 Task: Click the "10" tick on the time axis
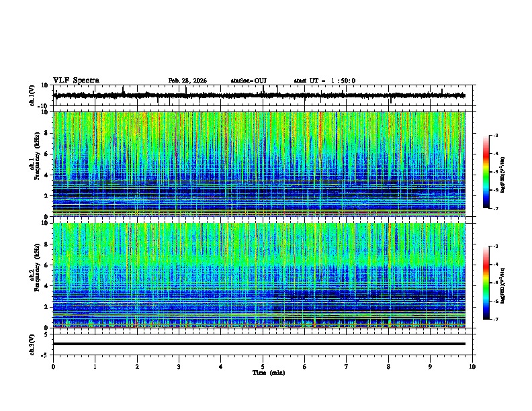coord(472,367)
